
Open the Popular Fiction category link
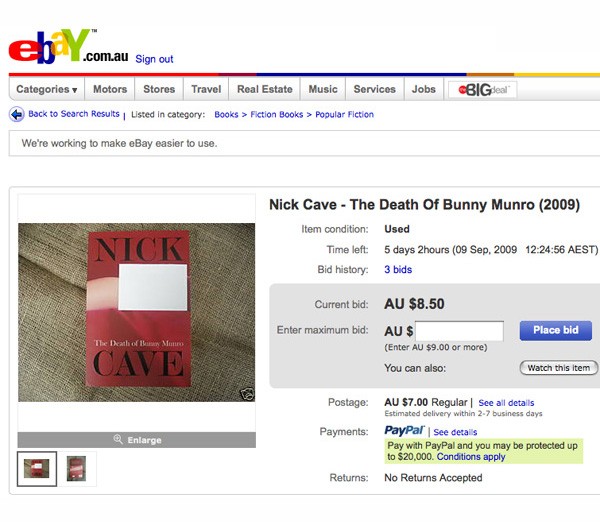coord(345,115)
